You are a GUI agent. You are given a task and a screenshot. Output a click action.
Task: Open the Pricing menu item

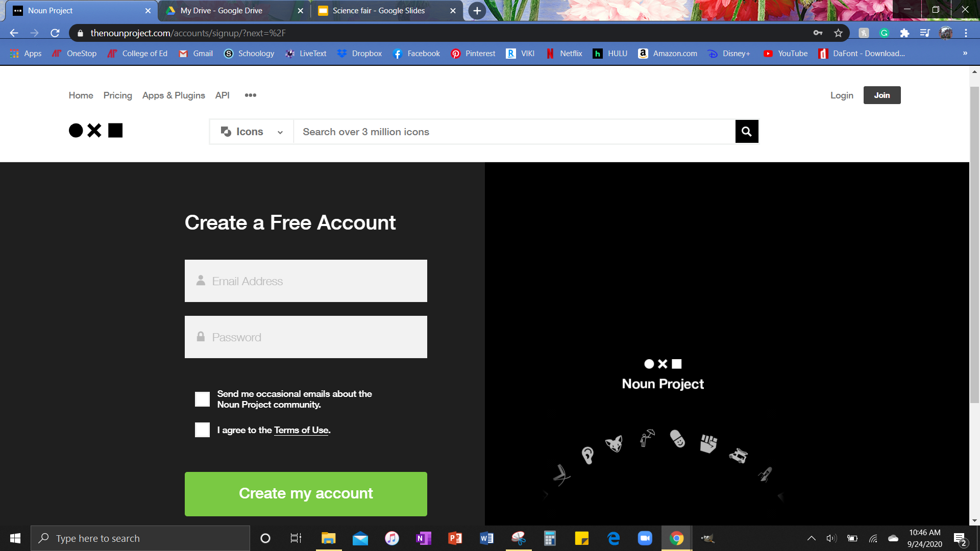[x=117, y=95]
